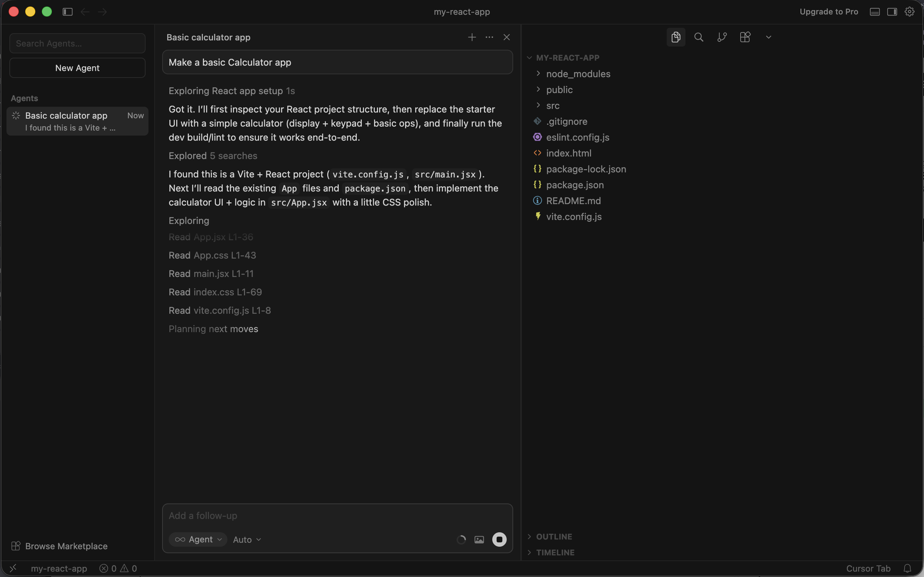Click the notification bell in status bar

click(x=907, y=568)
